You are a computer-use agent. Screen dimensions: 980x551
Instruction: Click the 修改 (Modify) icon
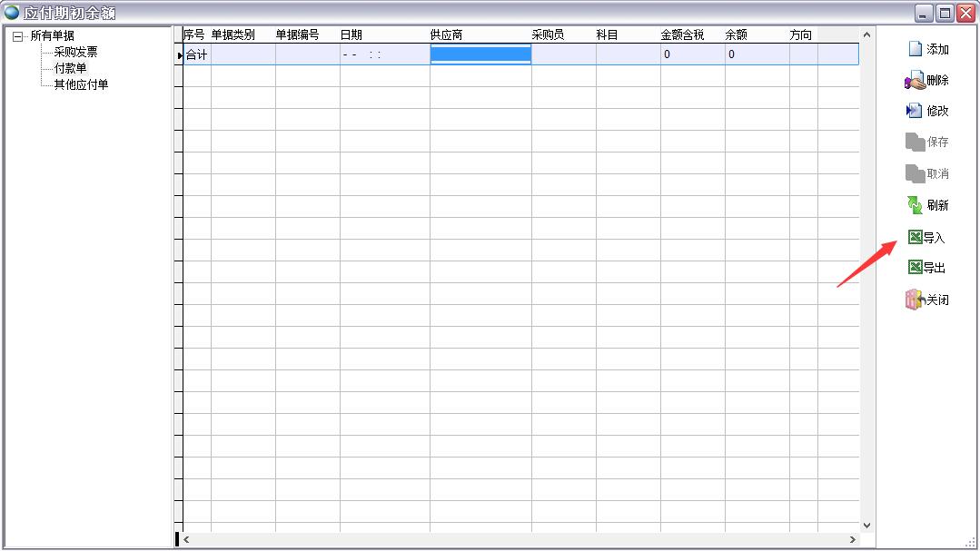click(x=915, y=111)
